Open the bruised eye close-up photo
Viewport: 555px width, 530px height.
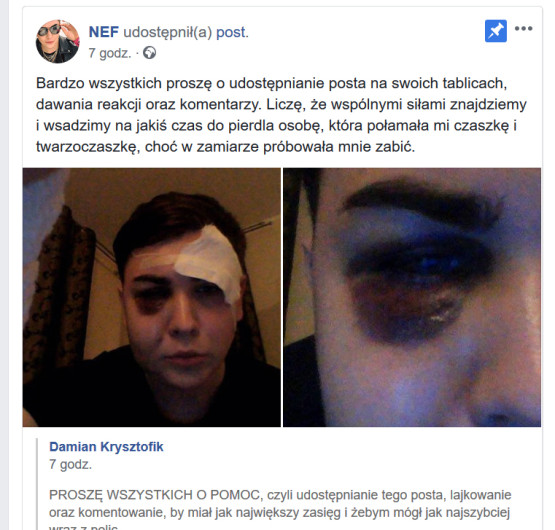click(412, 297)
